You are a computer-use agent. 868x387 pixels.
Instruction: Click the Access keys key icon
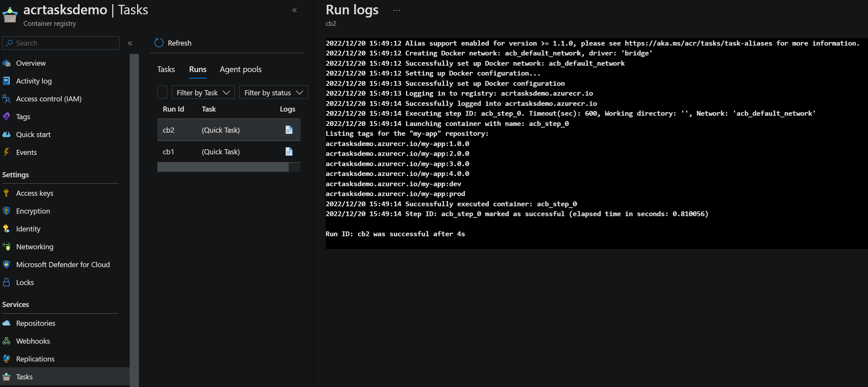pos(6,193)
